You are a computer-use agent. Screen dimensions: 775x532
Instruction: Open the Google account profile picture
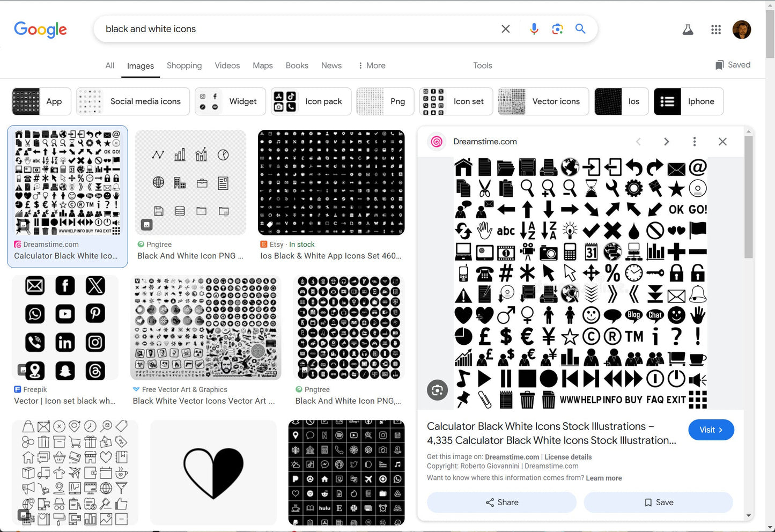742,29
